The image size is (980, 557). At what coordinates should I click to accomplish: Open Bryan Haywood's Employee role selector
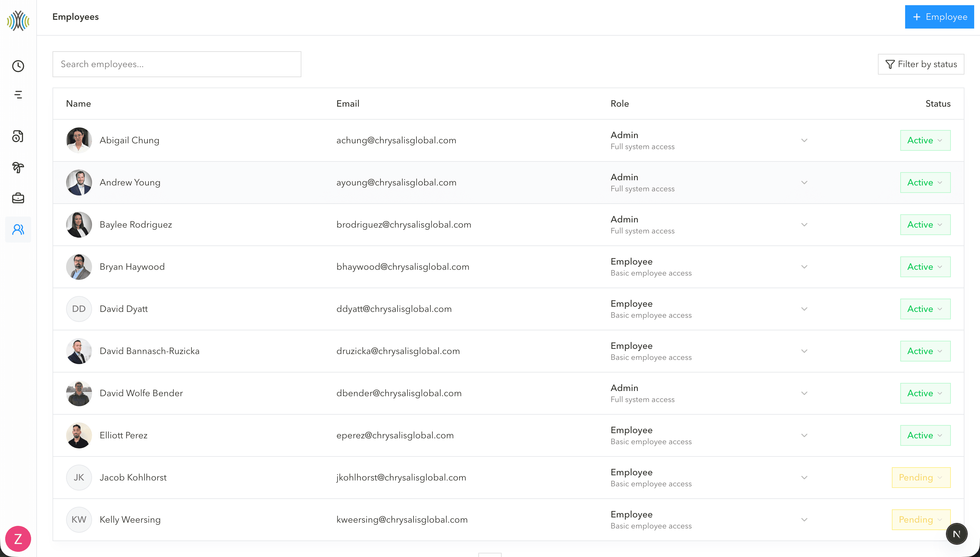(804, 267)
